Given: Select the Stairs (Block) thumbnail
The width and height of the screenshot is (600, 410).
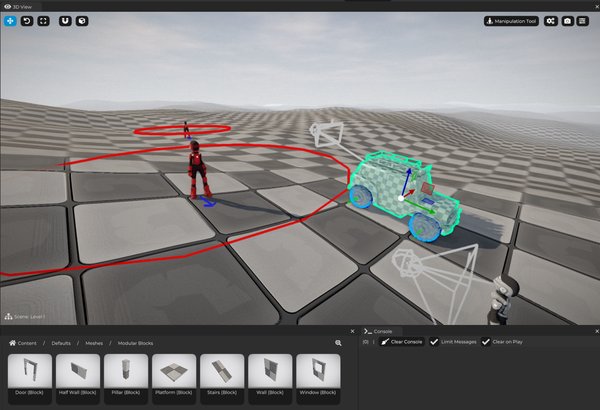Looking at the screenshot, I should tap(222, 376).
